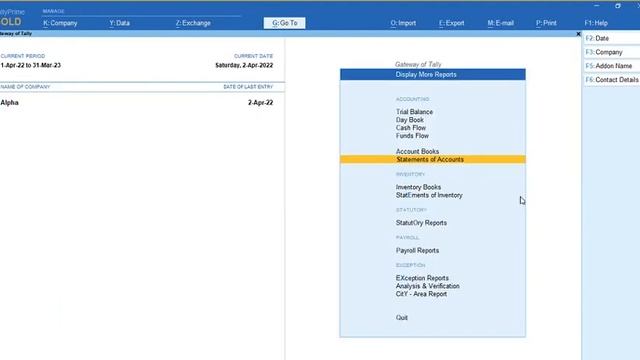Open F1: Help
640x360 pixels.
(x=596, y=23)
